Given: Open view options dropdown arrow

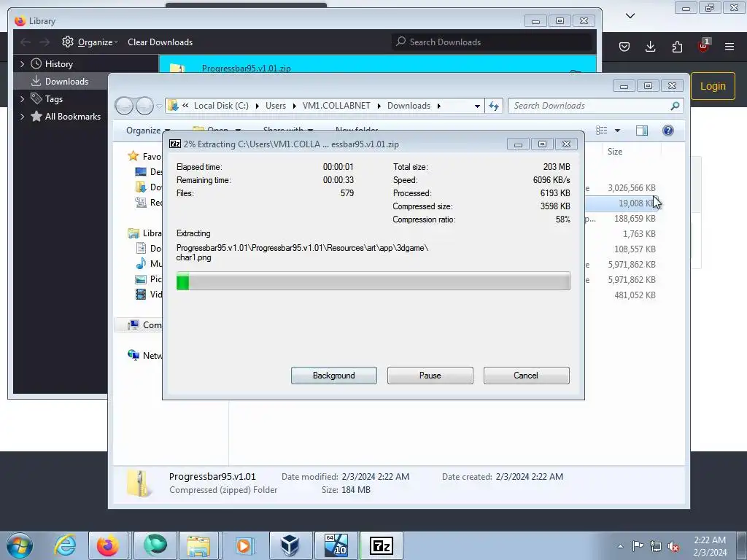Looking at the screenshot, I should (x=617, y=131).
